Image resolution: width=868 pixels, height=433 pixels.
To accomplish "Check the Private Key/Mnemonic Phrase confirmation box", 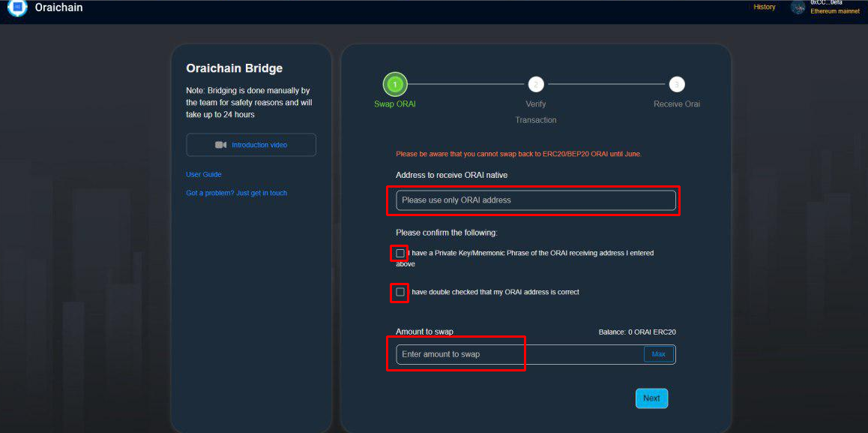I will pos(400,254).
